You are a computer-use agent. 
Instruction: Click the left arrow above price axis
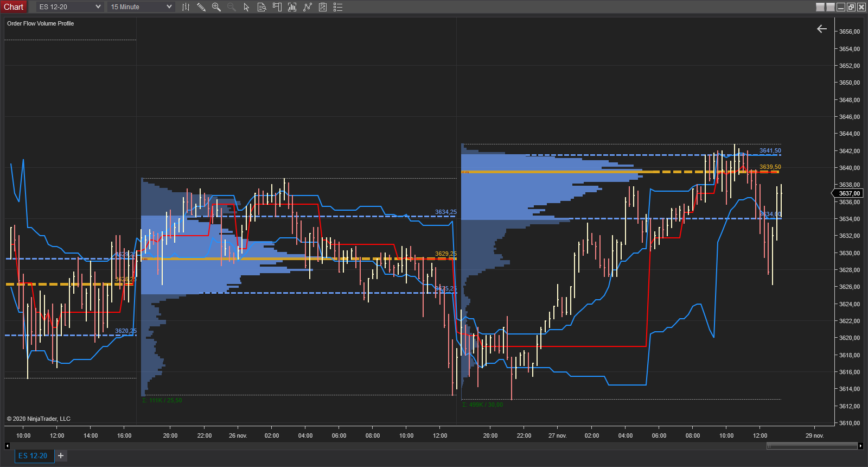click(x=822, y=29)
